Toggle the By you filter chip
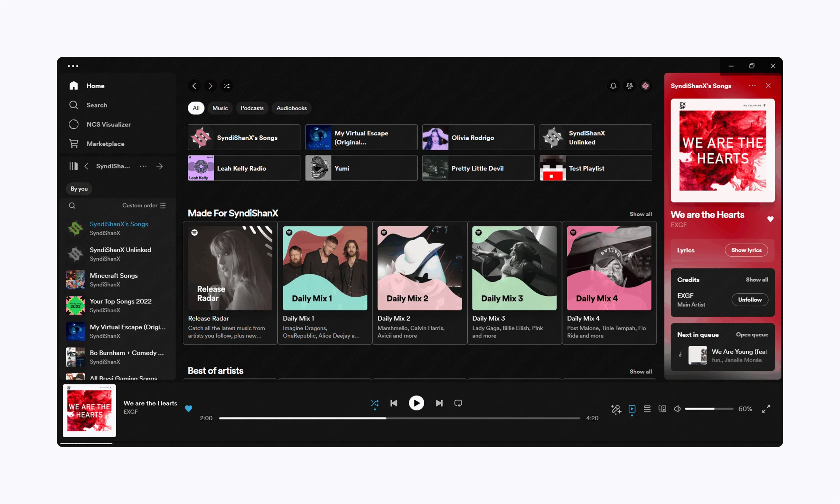 click(x=79, y=188)
